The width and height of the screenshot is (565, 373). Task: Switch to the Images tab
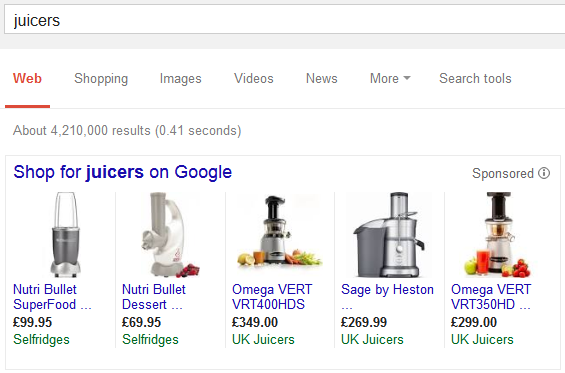coord(181,79)
